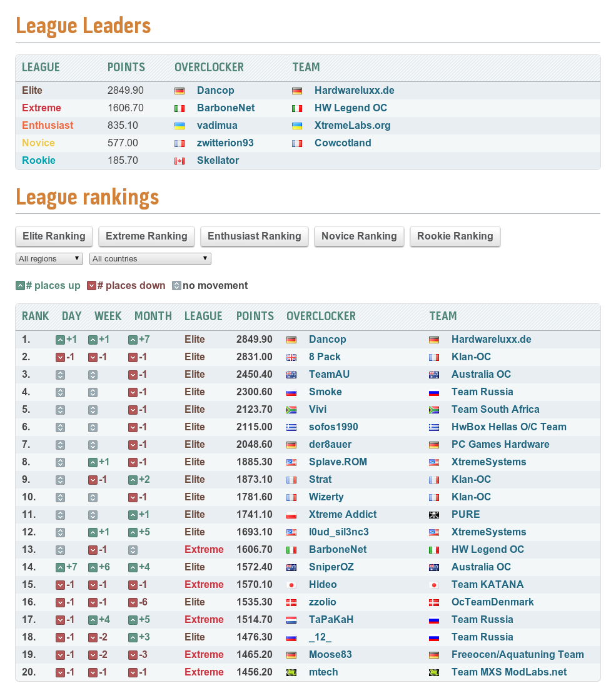This screenshot has height=683, width=616.
Task: Open Team MXS ModLabs.net page
Action: (x=509, y=672)
